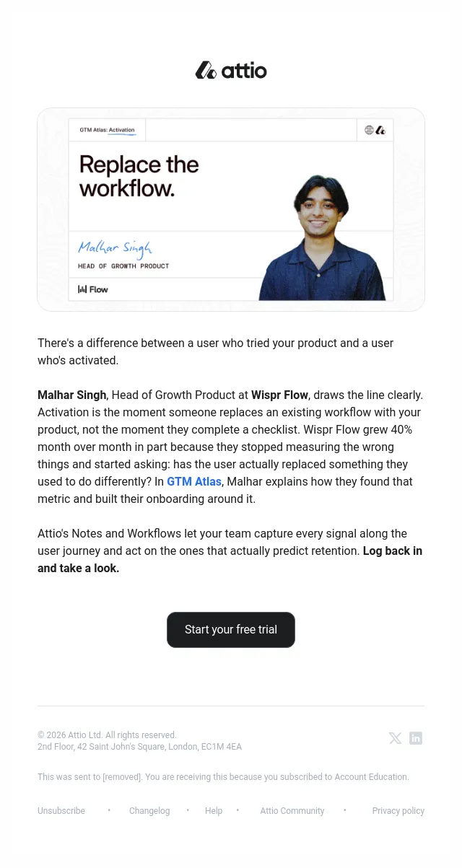The height and width of the screenshot is (868, 462).
Task: Click Start your free trial button
Action: (x=231, y=630)
